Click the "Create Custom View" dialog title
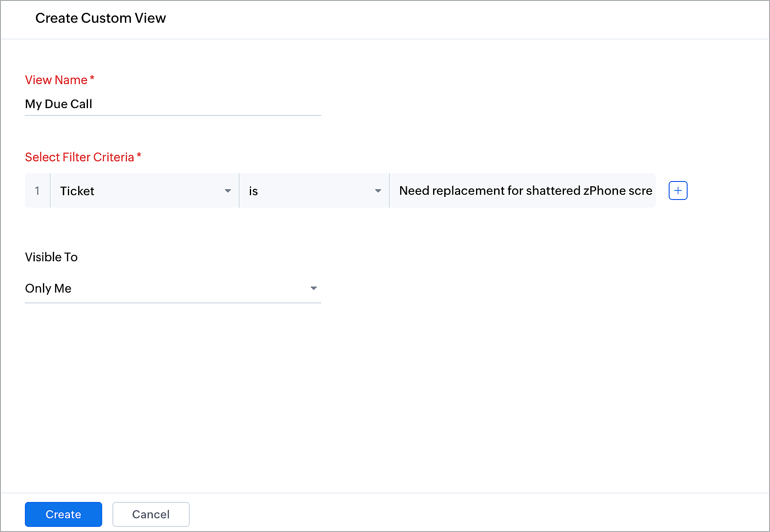This screenshot has width=770, height=532. click(x=100, y=18)
